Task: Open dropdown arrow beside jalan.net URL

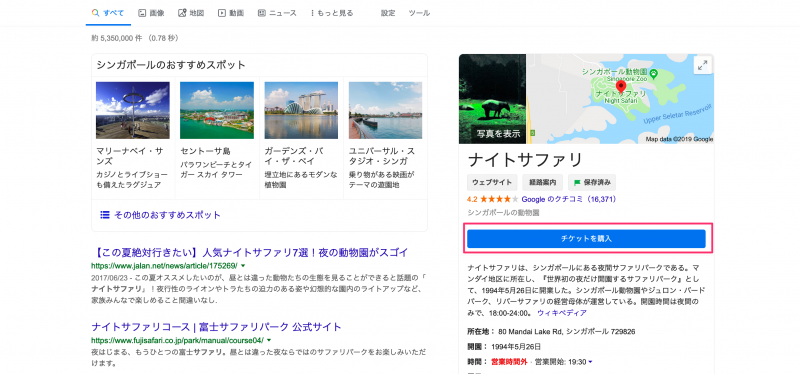Action: pos(243,266)
